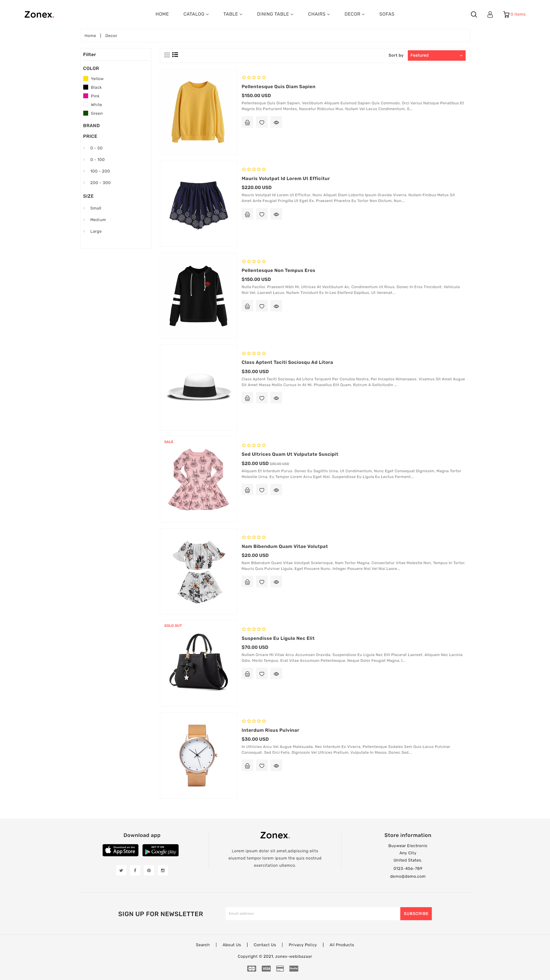Open the Home navigation menu item
550x980 pixels.
tap(162, 14)
